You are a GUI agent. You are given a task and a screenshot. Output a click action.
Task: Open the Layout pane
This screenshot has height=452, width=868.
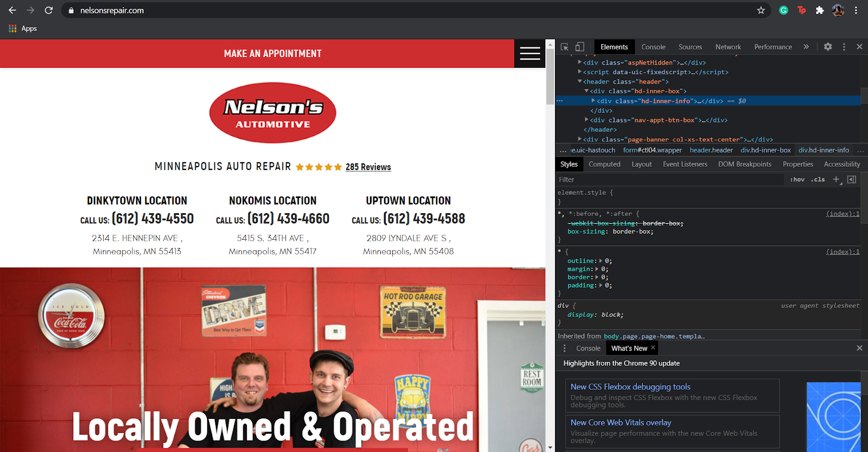coord(642,164)
